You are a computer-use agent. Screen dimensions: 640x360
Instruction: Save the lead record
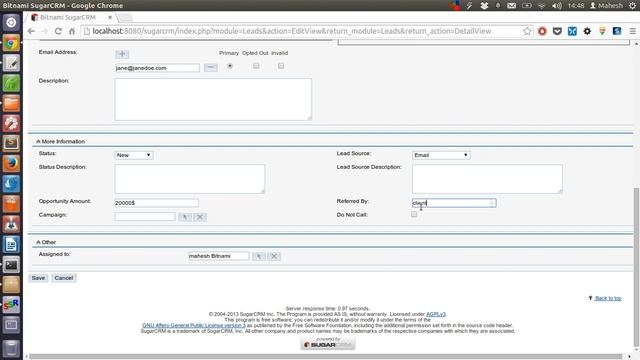point(38,278)
